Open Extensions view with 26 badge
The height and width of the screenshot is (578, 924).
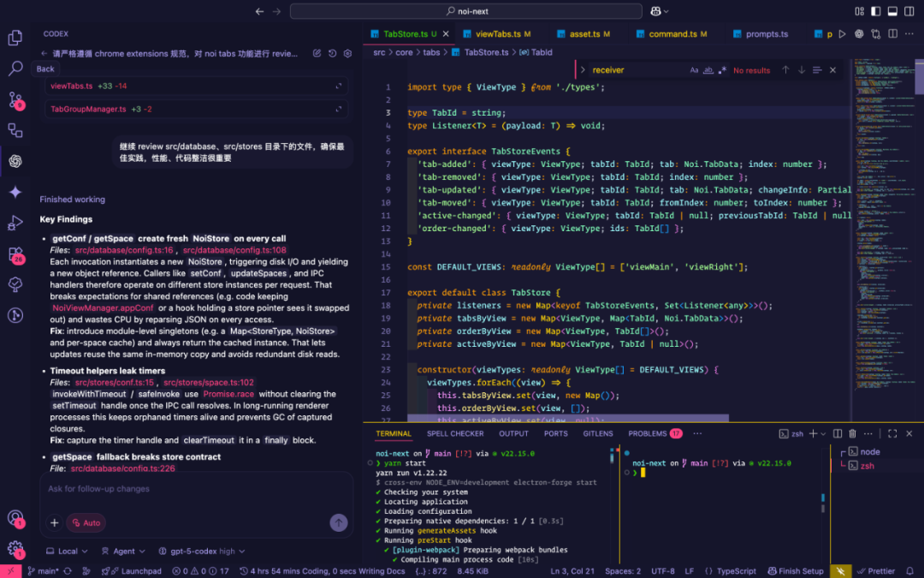15,254
